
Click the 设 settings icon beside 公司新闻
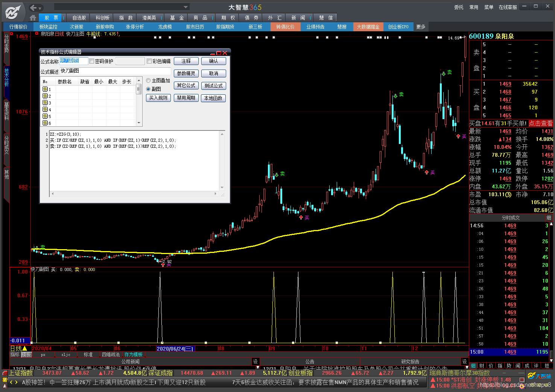pyautogui.click(x=255, y=362)
